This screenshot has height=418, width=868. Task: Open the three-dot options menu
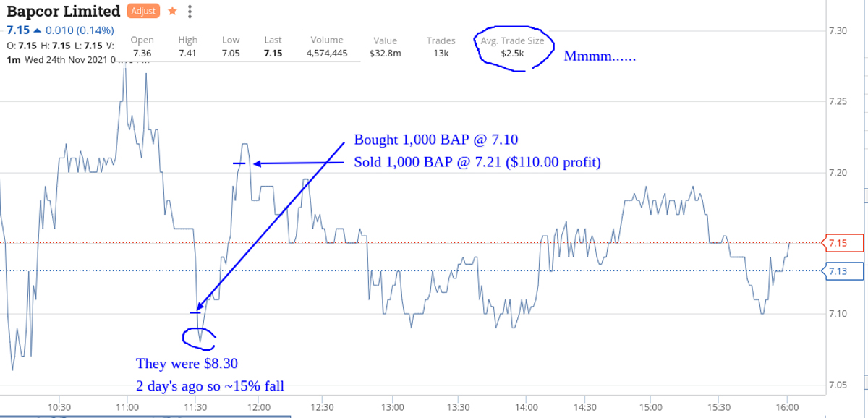[x=190, y=12]
